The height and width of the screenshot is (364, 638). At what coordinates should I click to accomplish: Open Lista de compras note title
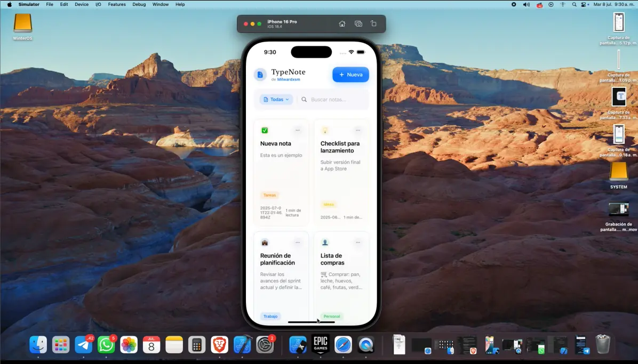(332, 259)
